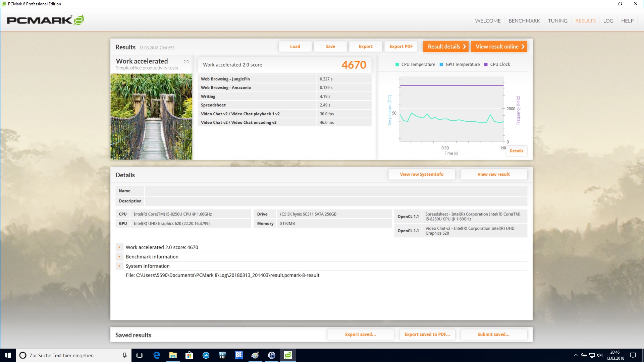This screenshot has height=362, width=644.
Task: Switch to the BENCHMARK tab
Action: click(524, 21)
